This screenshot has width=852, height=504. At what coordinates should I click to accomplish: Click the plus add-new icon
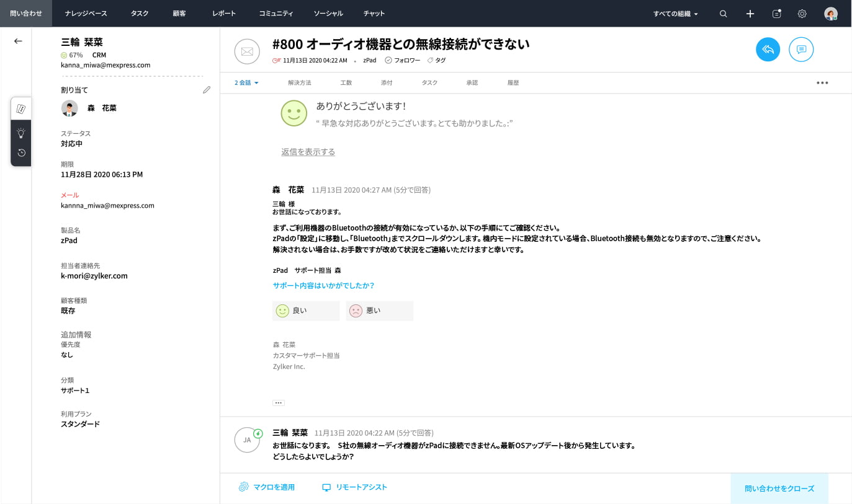click(750, 14)
